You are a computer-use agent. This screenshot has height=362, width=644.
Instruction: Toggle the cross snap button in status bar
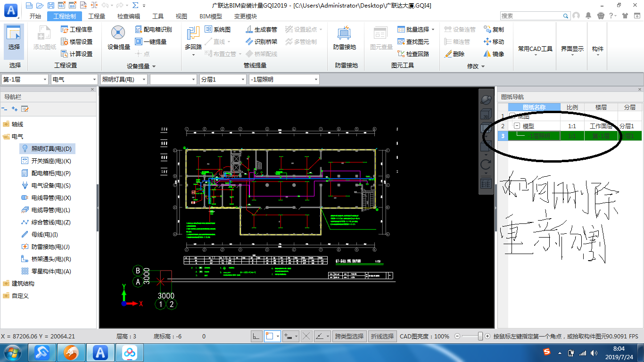pos(306,336)
